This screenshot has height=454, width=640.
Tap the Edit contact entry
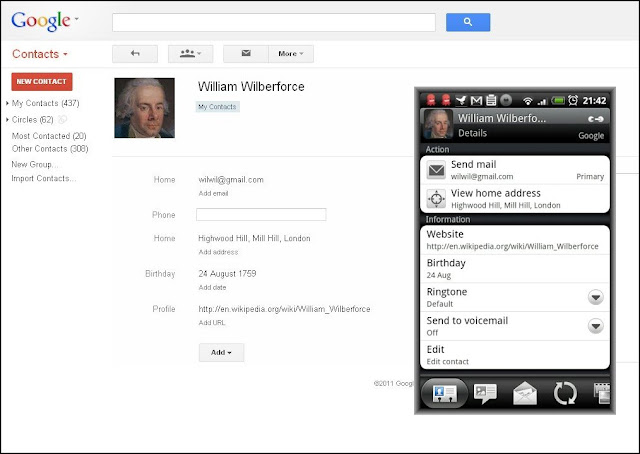tap(515, 355)
